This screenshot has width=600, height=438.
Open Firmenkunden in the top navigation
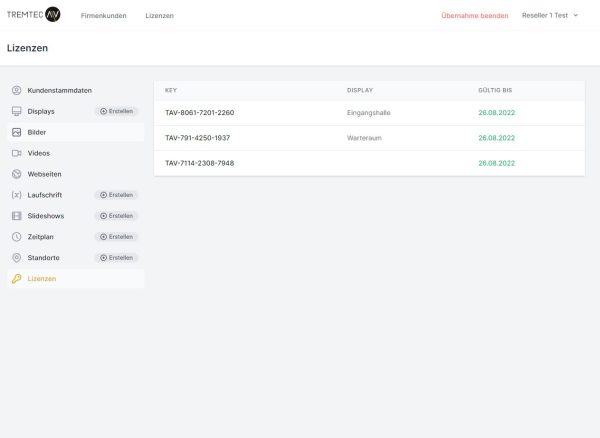pyautogui.click(x=103, y=16)
